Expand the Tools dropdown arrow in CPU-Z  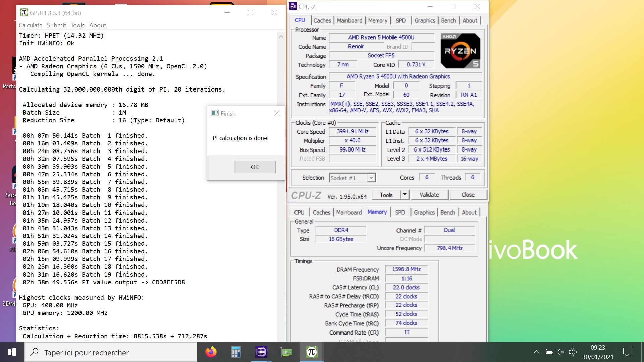(405, 195)
